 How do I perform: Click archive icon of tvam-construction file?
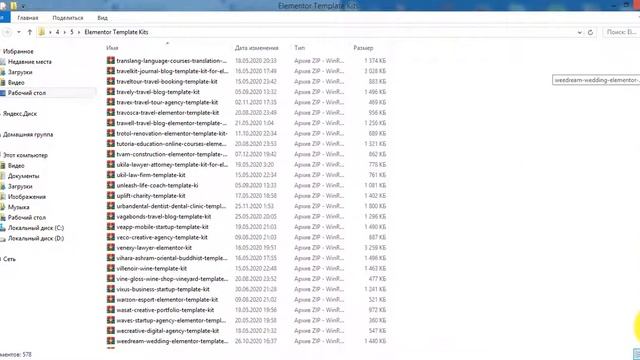pyautogui.click(x=111, y=154)
